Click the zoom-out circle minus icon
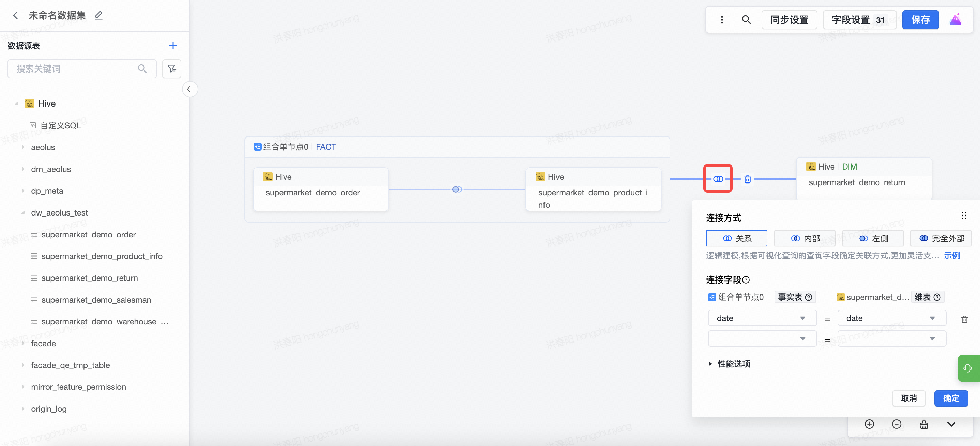Viewport: 980px width, 446px height. point(896,424)
